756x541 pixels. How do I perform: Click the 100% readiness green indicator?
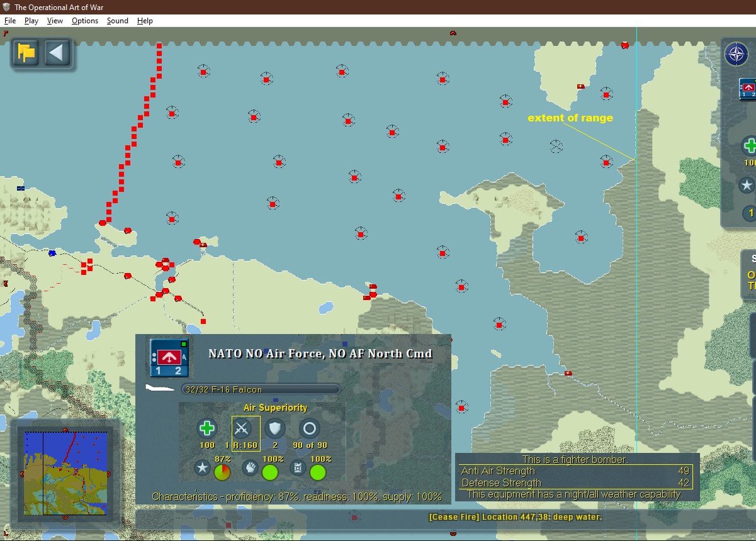point(271,472)
